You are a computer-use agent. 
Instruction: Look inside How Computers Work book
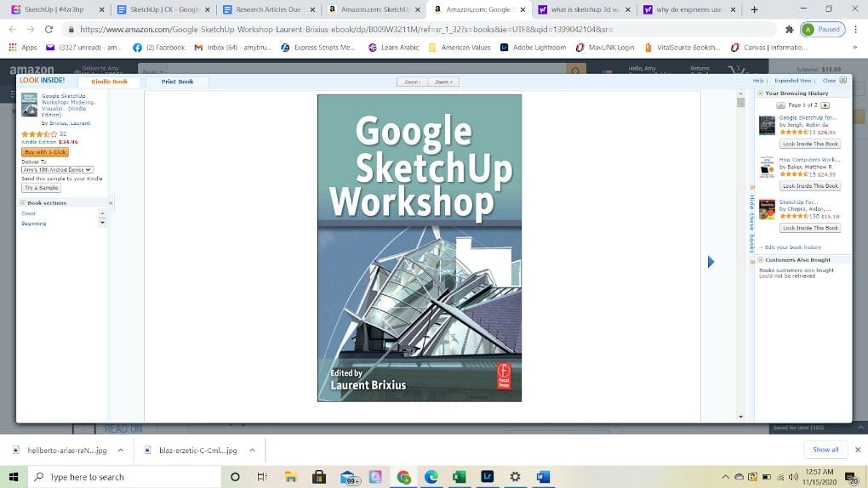810,186
